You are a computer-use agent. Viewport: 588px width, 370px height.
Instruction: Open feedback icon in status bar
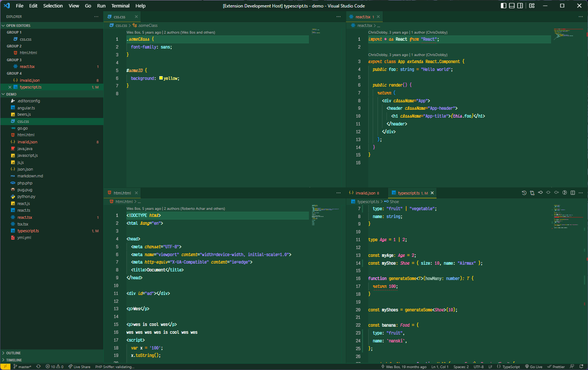572,367
